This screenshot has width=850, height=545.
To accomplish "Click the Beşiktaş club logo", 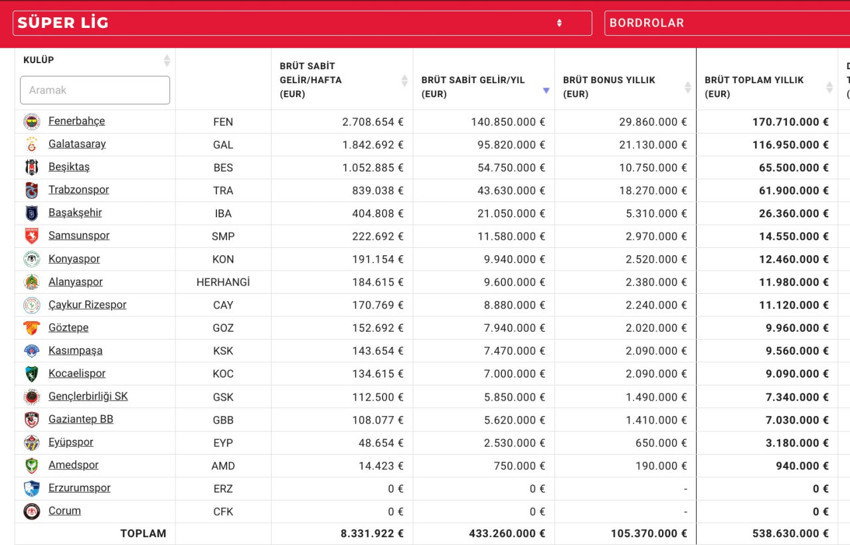I will (x=31, y=167).
